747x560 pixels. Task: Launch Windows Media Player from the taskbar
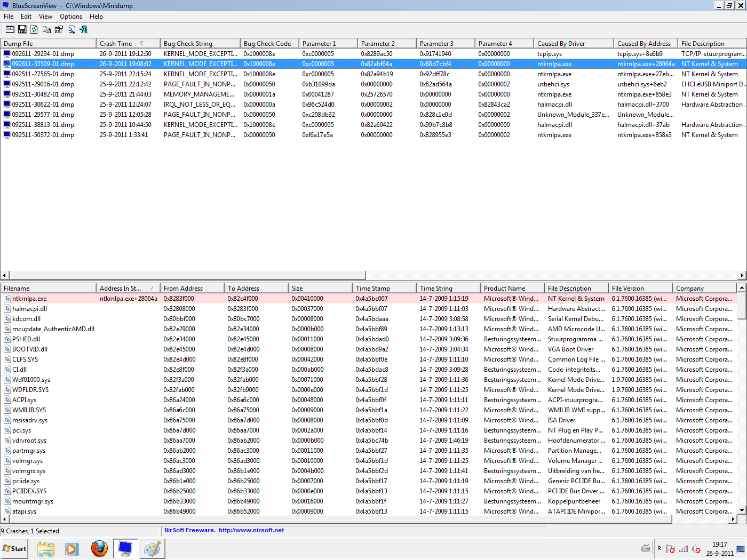(72, 549)
